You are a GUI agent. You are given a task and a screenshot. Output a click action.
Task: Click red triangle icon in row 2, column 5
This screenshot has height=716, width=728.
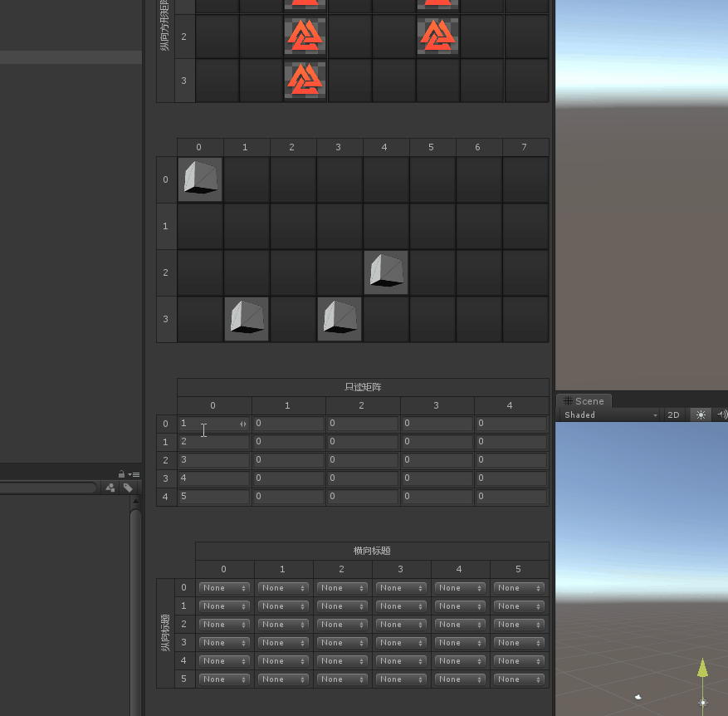[x=437, y=37]
